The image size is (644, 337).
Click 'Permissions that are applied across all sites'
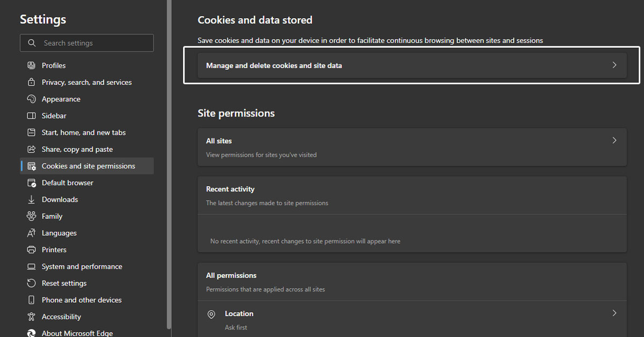[x=266, y=289]
